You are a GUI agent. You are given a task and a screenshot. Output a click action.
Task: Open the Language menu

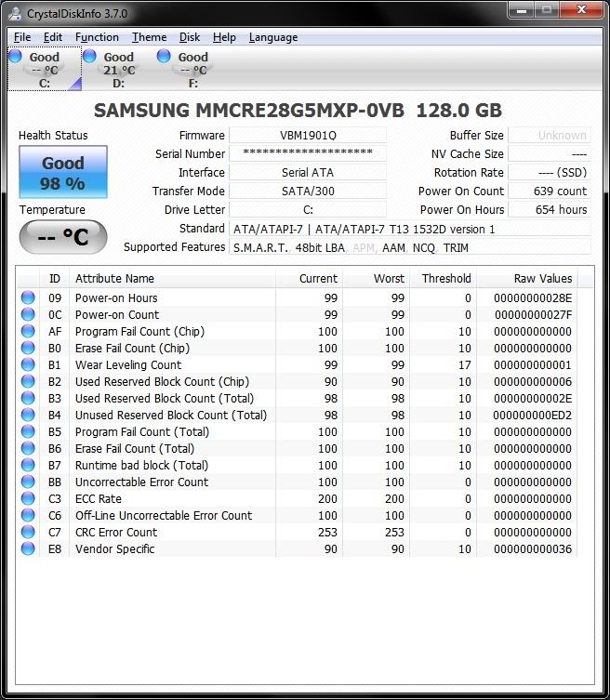pos(273,37)
